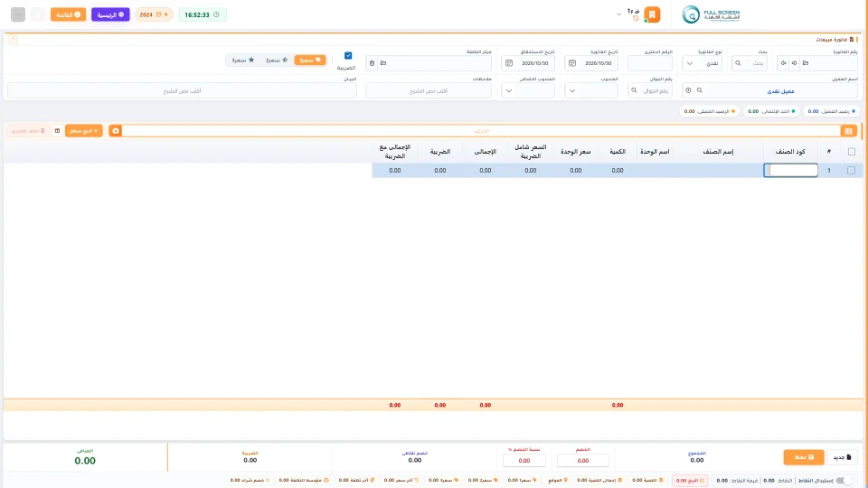Click the جديد new button
Image resolution: width=868 pixels, height=488 pixels.
click(842, 457)
